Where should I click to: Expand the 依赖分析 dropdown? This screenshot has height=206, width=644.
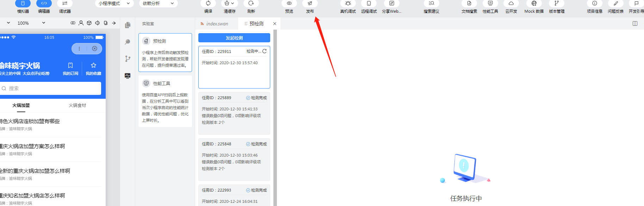pos(158,4)
